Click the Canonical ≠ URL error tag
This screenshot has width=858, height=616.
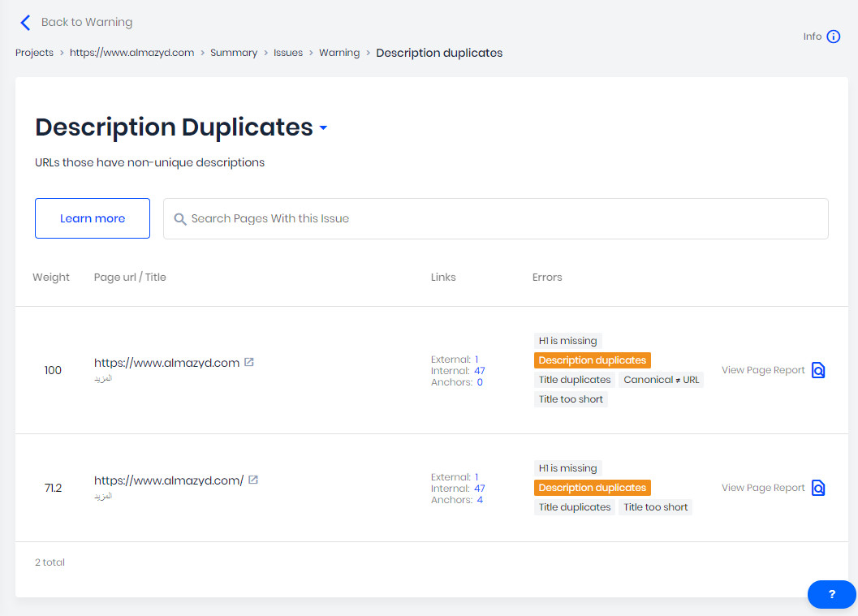tap(661, 380)
